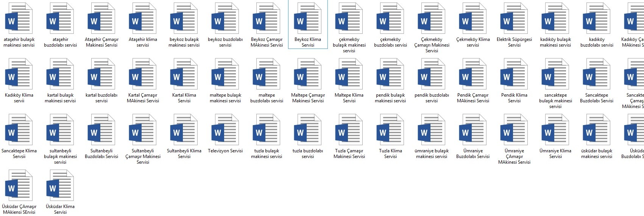This screenshot has width=644, height=216.
Task: Click the "kartal bulaşık makinesi servisi" icon
Action: tap(60, 74)
